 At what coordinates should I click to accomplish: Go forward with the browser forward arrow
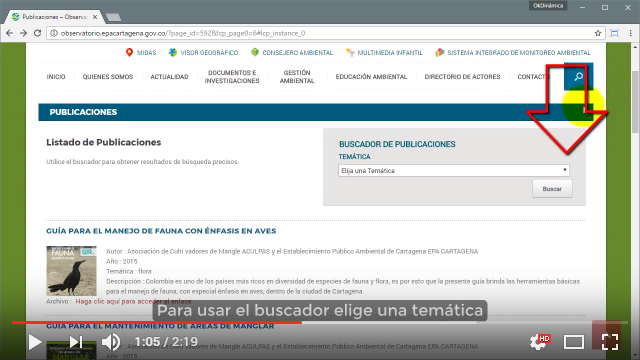[x=23, y=33]
